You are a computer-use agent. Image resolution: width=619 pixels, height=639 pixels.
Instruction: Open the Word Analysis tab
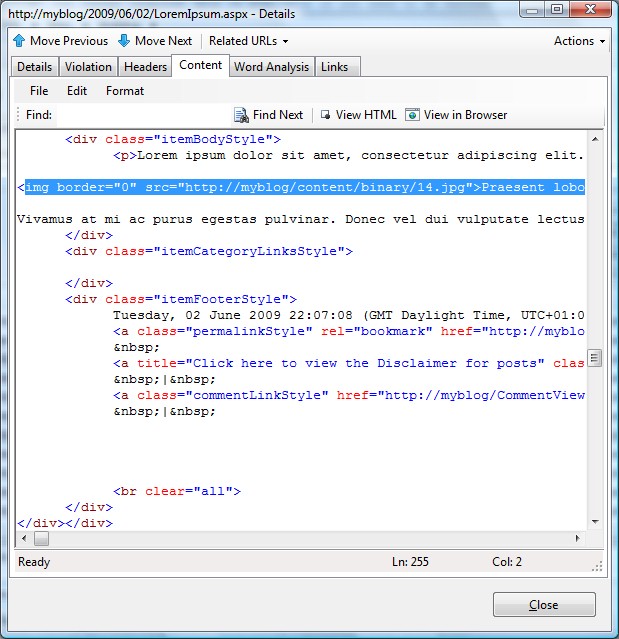pos(271,67)
